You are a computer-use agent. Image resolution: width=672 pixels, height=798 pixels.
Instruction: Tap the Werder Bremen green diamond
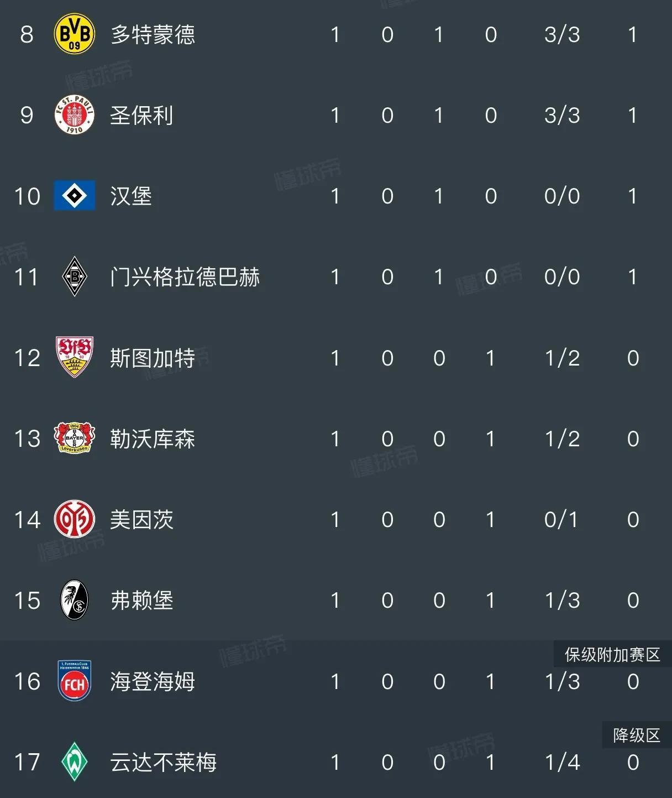(x=74, y=762)
